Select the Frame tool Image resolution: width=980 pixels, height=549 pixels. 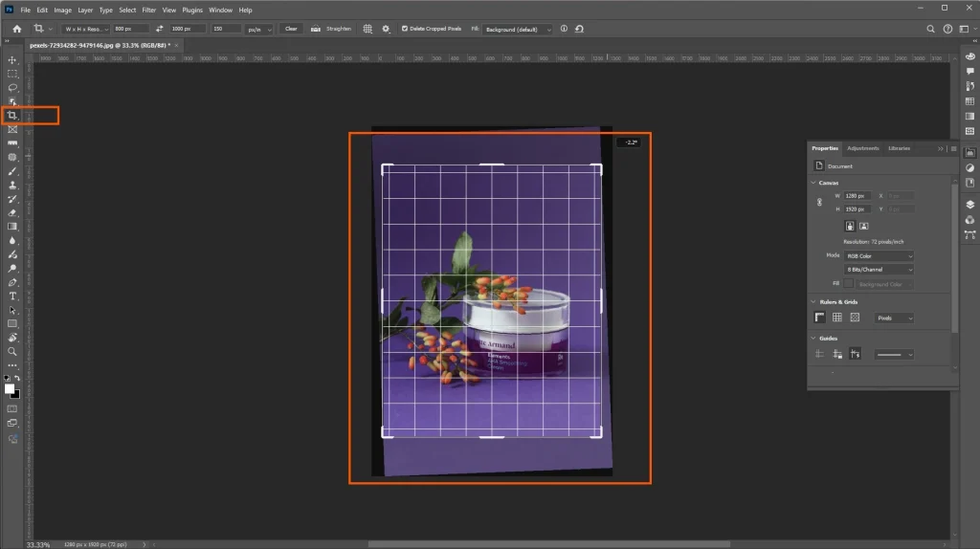11,129
